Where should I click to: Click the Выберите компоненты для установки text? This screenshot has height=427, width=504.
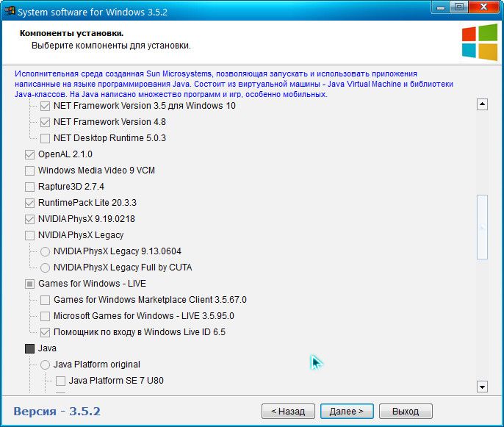tap(111, 46)
